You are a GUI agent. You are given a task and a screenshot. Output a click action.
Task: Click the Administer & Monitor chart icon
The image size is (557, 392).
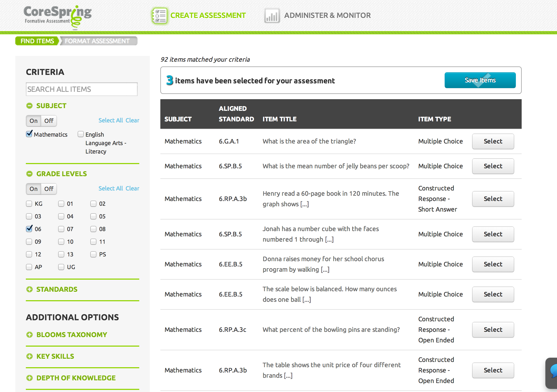pyautogui.click(x=272, y=16)
